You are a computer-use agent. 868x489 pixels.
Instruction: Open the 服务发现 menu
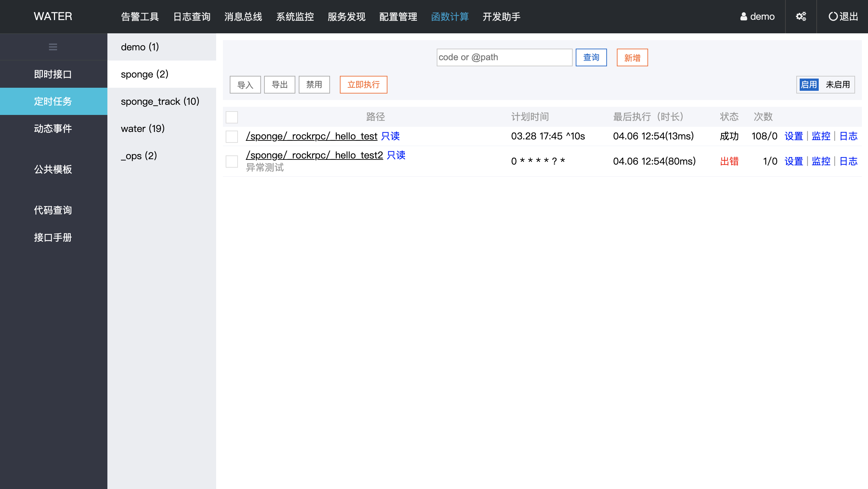click(x=347, y=17)
